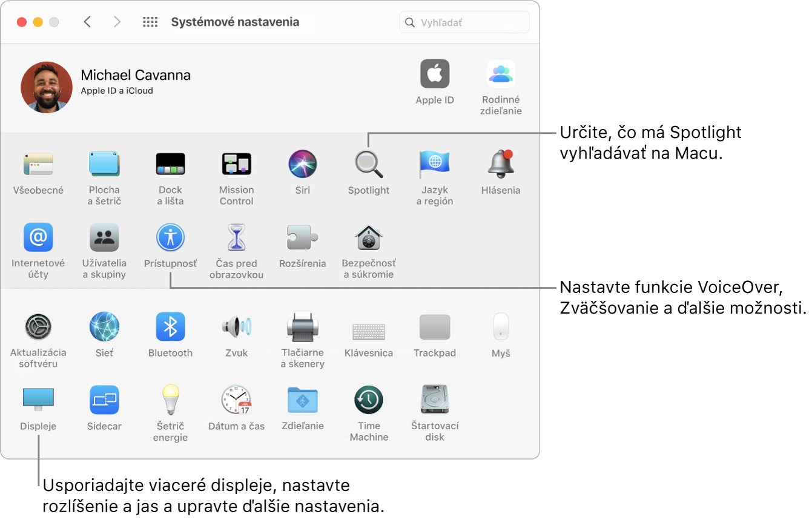Click the yellow minimize window button
The image size is (812, 520).
38,22
